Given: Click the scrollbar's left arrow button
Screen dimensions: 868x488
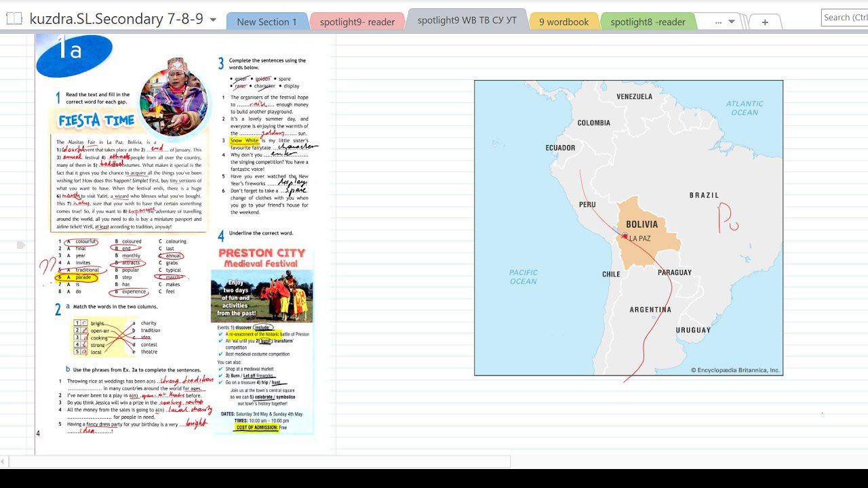Looking at the screenshot, I should point(4,462).
